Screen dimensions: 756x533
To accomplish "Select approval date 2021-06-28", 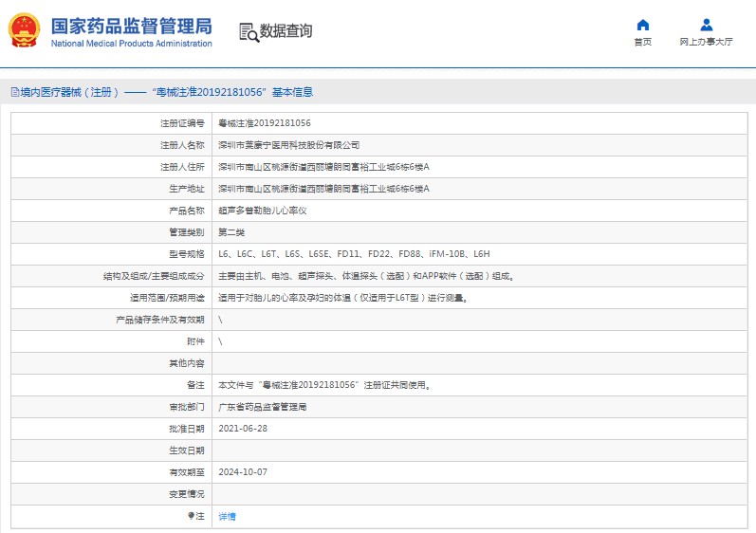I will click(243, 429).
